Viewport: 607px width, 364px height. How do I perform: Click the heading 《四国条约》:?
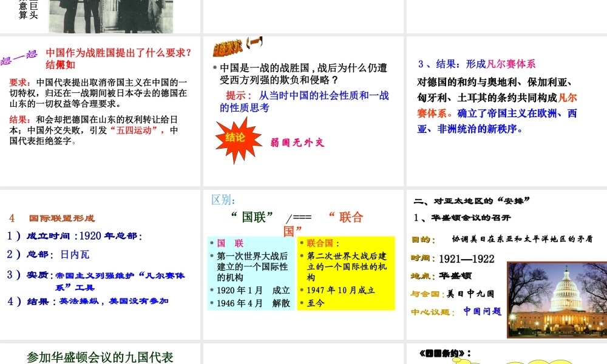click(445, 353)
